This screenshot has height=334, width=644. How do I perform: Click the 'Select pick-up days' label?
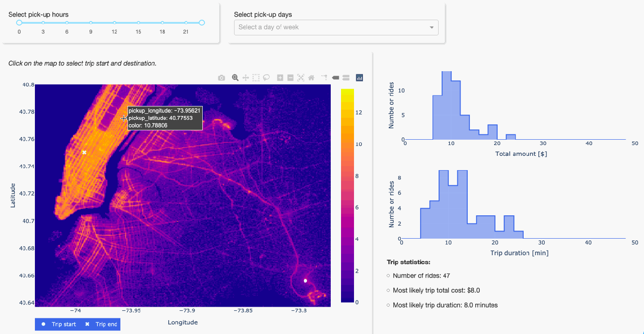[x=263, y=15]
